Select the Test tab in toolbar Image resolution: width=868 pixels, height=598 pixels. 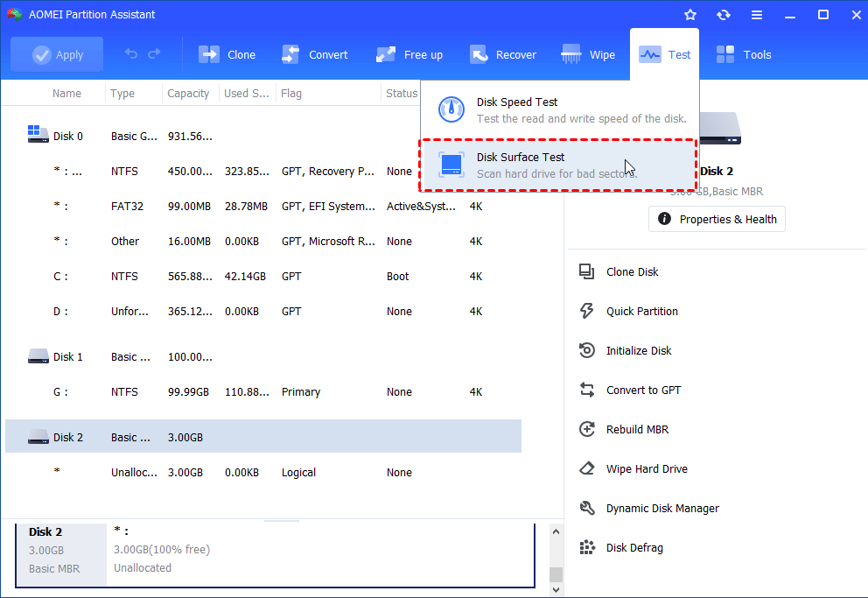(664, 54)
